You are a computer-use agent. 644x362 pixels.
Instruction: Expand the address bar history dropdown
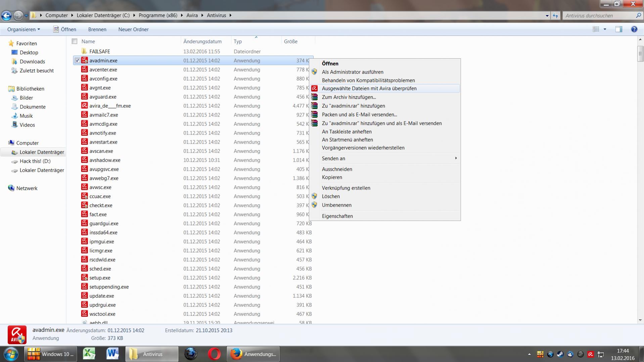(547, 15)
